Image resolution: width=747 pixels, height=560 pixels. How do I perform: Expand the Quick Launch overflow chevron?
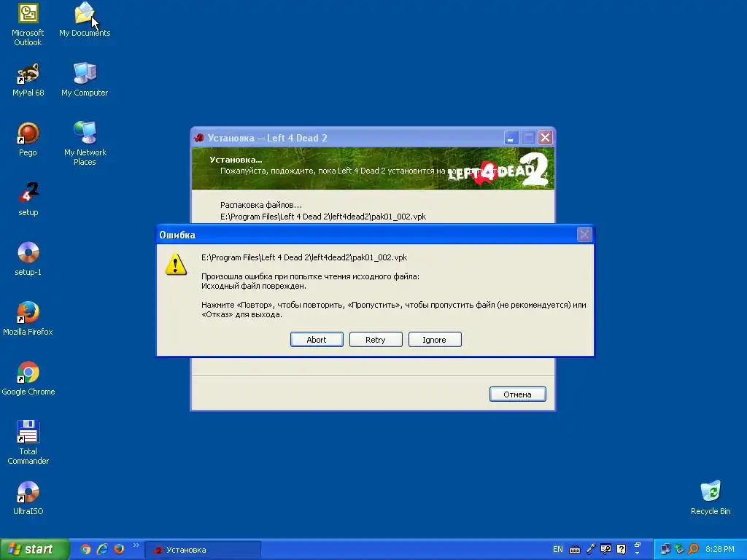click(x=136, y=545)
